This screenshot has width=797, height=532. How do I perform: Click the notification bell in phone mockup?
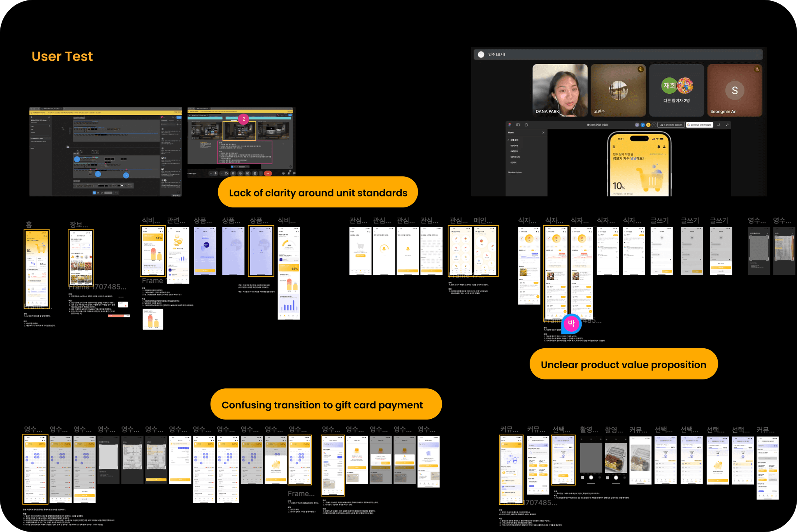click(x=659, y=147)
